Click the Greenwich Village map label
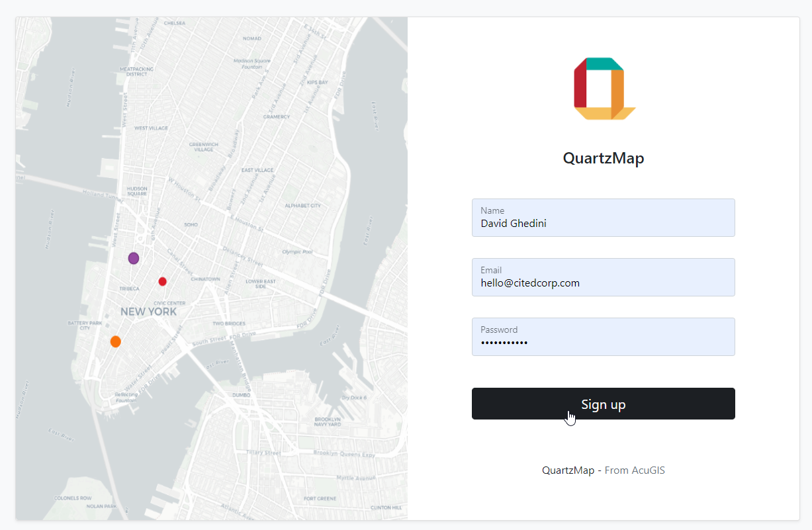Image resolution: width=812 pixels, height=530 pixels. click(x=203, y=147)
